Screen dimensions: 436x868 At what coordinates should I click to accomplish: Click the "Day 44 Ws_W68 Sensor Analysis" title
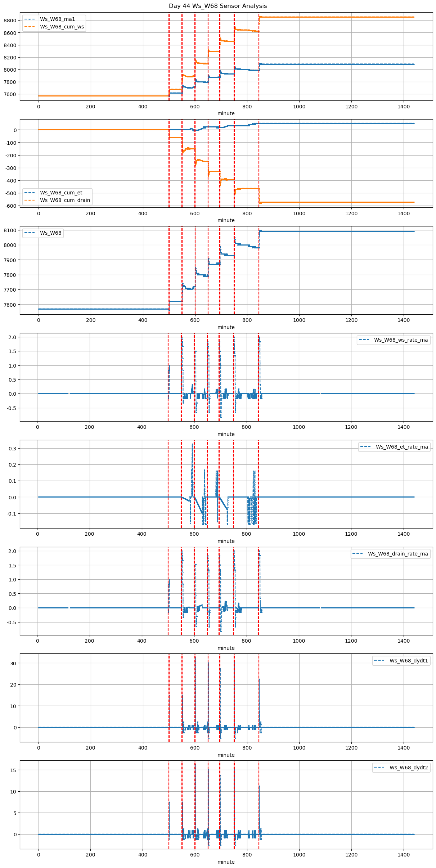coord(218,6)
